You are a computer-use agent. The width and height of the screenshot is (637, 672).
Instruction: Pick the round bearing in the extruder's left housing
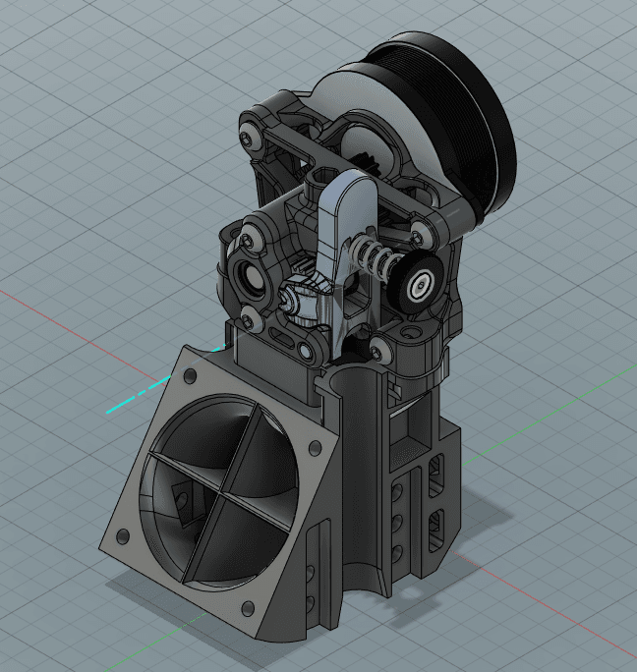pos(251,279)
